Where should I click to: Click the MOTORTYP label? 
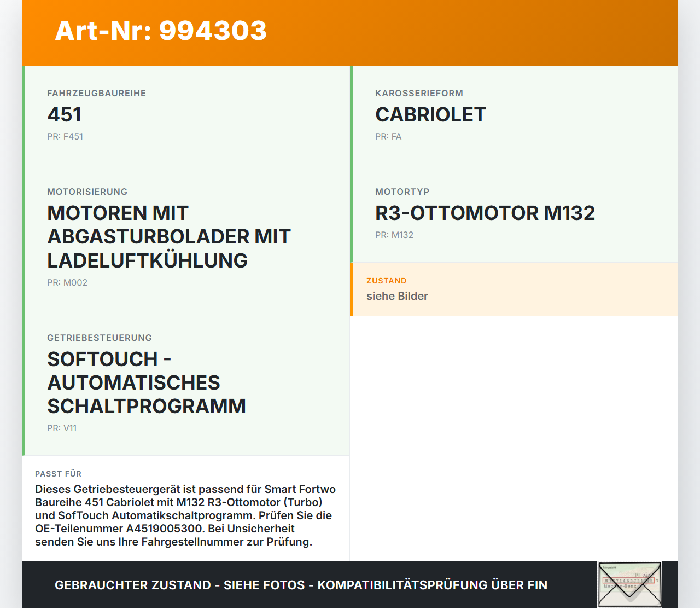coord(402,192)
